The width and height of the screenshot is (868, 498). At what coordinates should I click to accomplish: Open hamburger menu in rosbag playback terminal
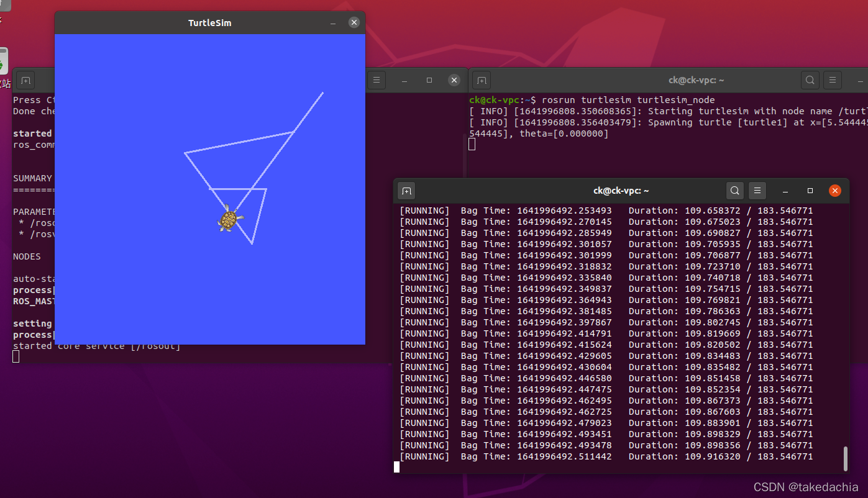756,191
